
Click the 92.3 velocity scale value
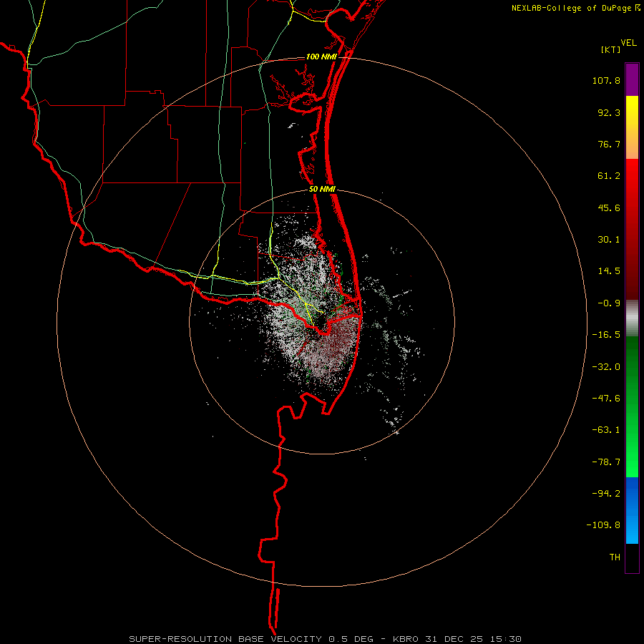coord(609,112)
